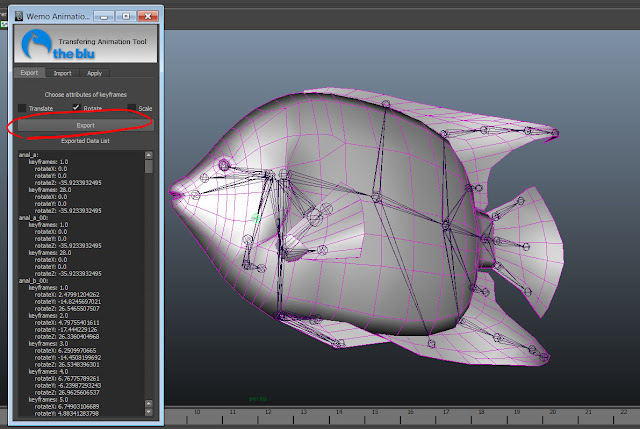
Task: Select the anal_a_00 entry in the list
Action: pos(33,218)
